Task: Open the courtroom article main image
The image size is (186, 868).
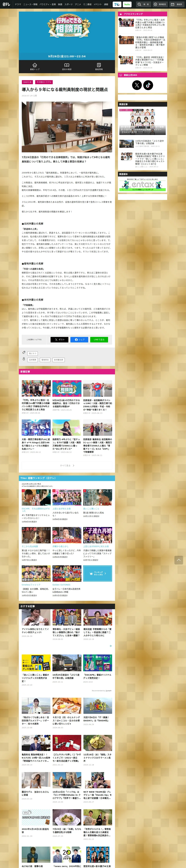Action: [x=67, y=127]
